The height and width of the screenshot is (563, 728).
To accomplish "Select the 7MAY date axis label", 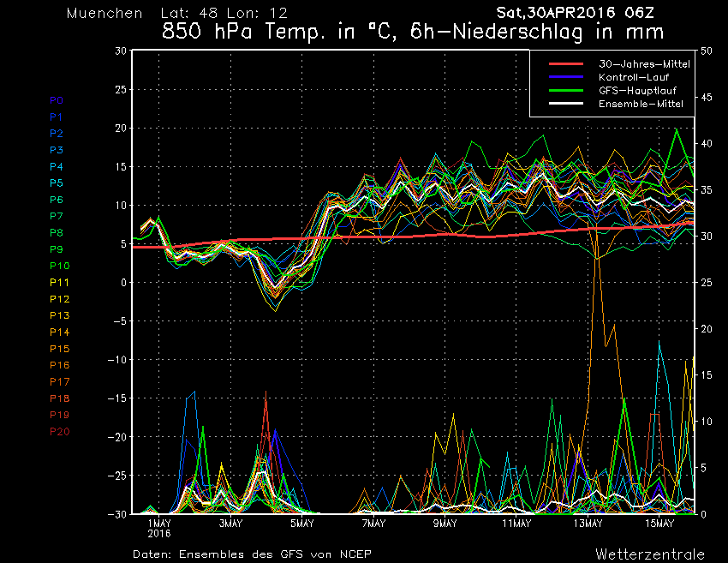I will tap(373, 524).
